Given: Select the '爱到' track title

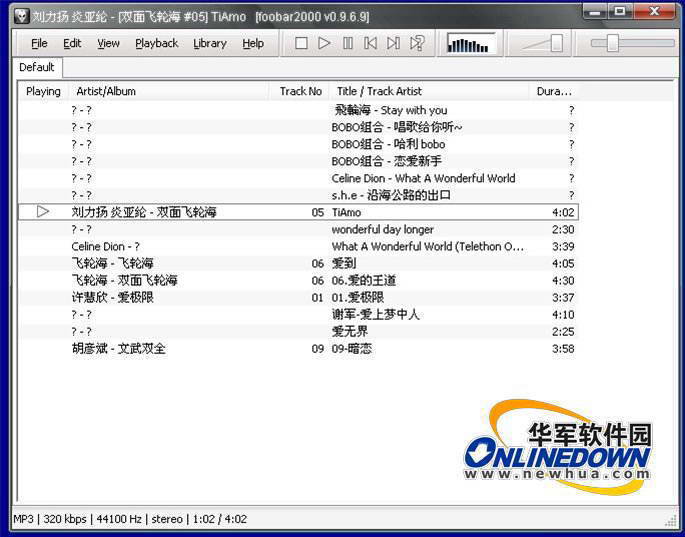Looking at the screenshot, I should coord(344,263).
